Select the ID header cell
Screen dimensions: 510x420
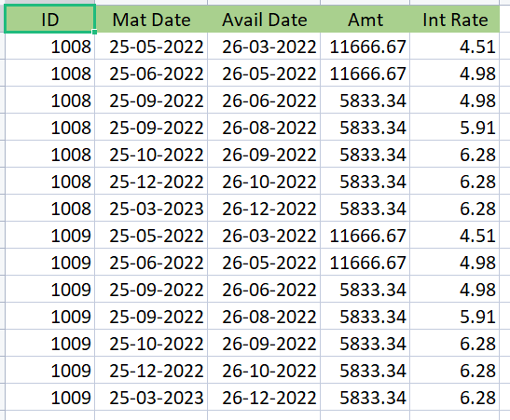[x=49, y=19]
